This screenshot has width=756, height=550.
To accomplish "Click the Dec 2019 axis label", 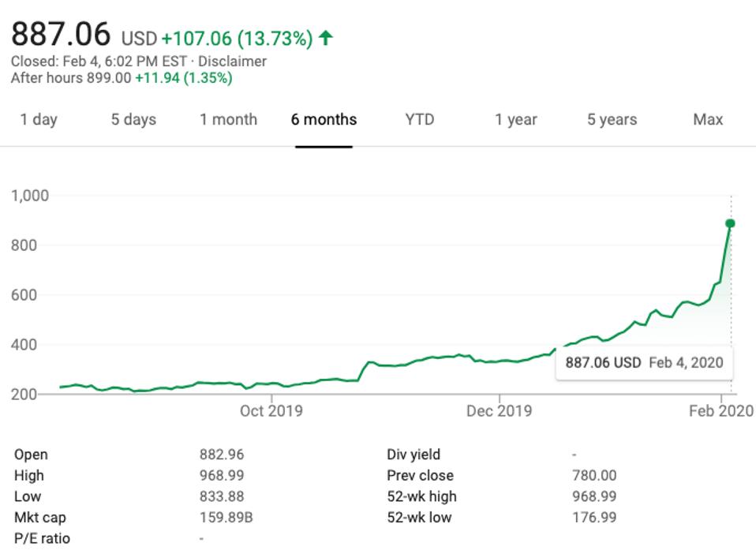I will [x=499, y=411].
